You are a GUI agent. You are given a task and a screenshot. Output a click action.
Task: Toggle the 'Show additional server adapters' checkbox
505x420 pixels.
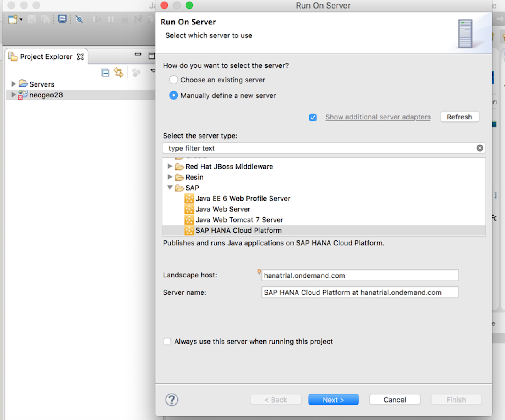click(x=313, y=117)
